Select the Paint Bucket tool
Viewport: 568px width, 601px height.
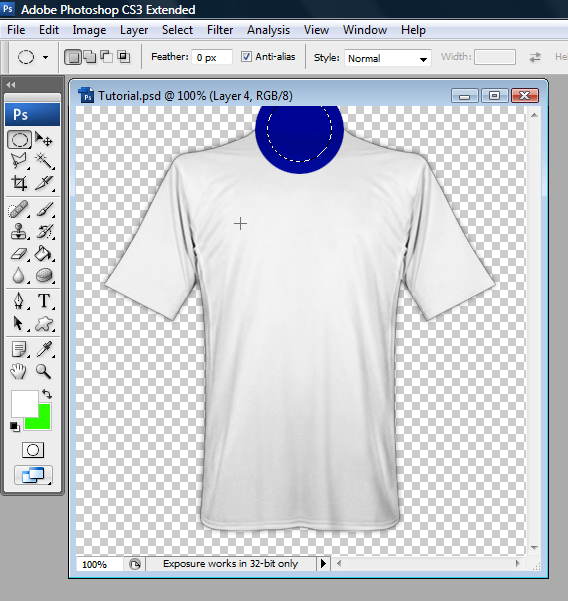(43, 254)
